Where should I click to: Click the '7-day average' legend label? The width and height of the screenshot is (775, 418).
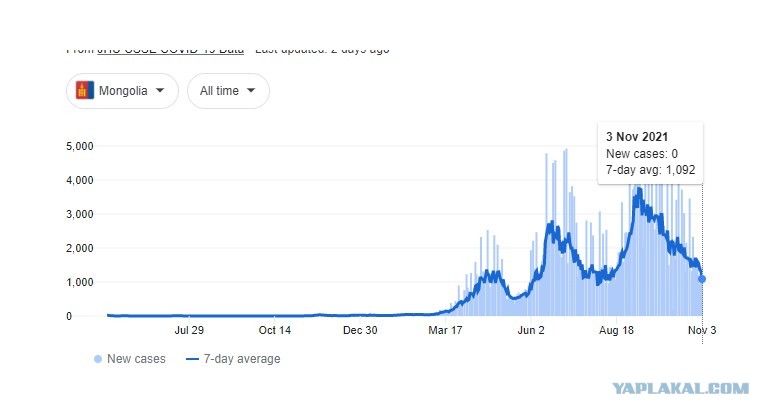(x=242, y=359)
